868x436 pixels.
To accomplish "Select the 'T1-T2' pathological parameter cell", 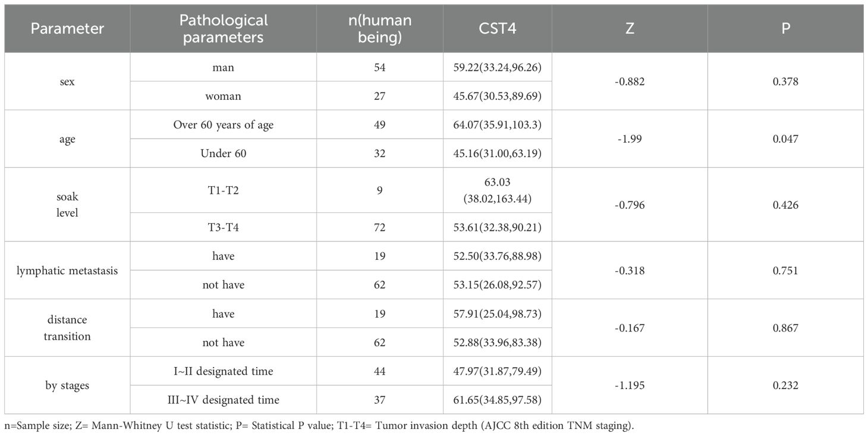I will click(x=224, y=190).
